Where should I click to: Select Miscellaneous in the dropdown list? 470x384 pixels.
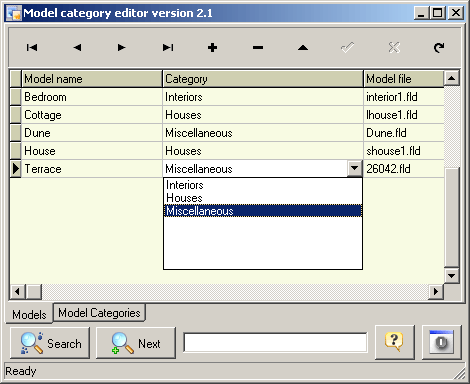[x=263, y=211]
